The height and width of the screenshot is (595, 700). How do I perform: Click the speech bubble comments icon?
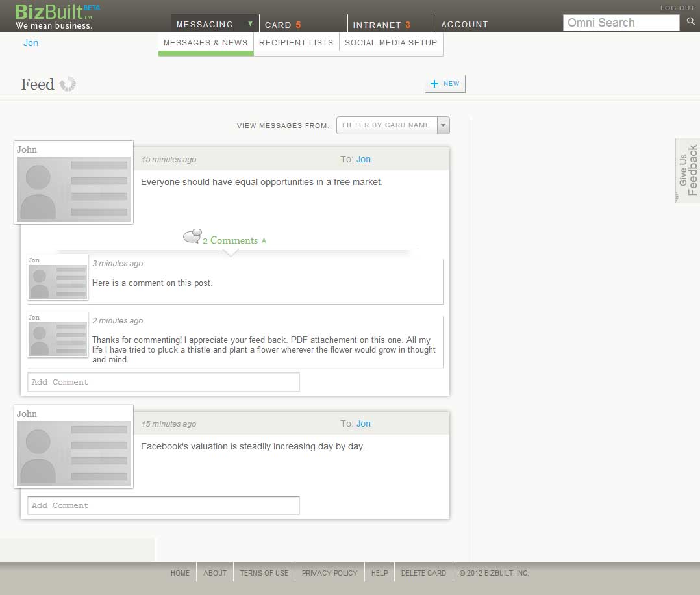pos(192,236)
